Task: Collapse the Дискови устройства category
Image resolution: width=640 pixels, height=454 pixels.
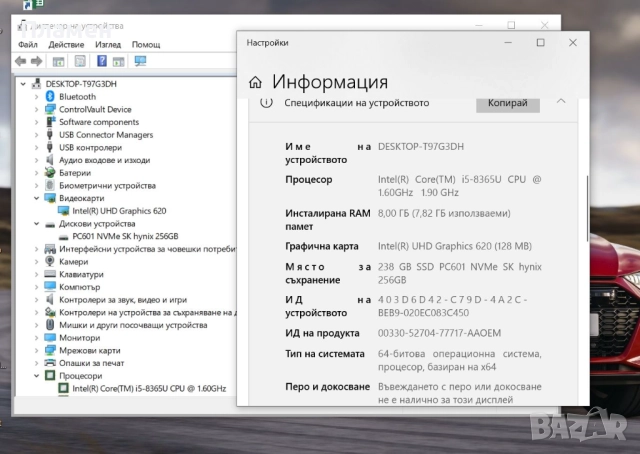Action: (38, 224)
